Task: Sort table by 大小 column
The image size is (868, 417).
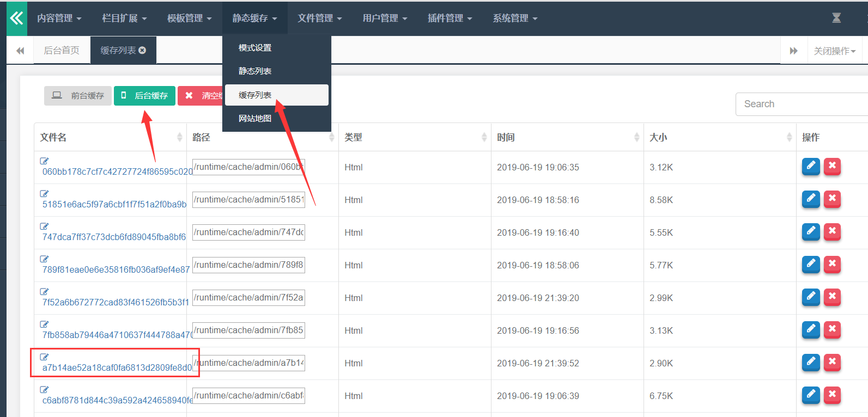Action: (720, 137)
